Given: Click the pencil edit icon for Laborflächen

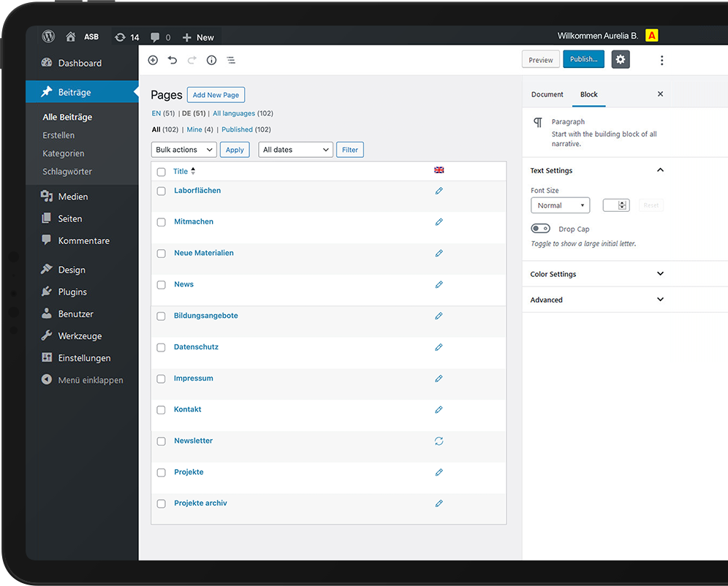Looking at the screenshot, I should coord(439,191).
